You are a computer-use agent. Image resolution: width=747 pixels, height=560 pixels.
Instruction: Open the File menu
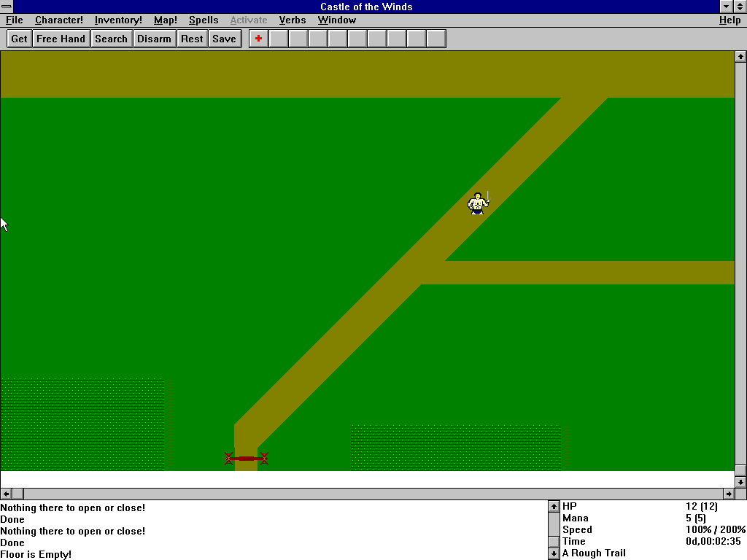(15, 20)
